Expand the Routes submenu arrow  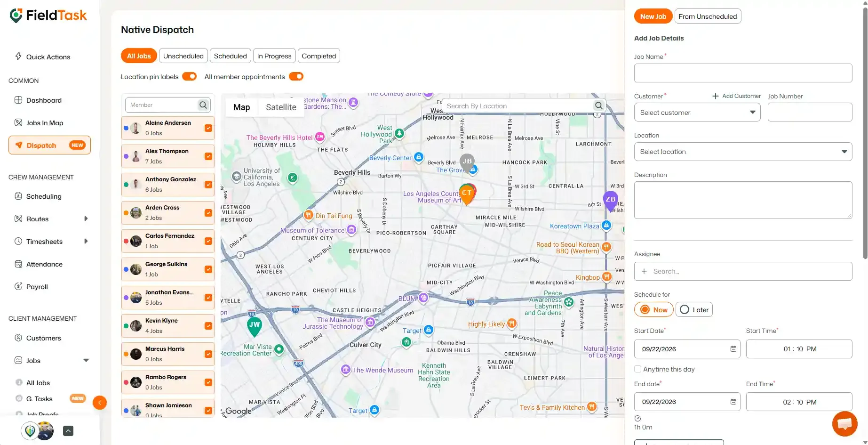pyautogui.click(x=86, y=219)
